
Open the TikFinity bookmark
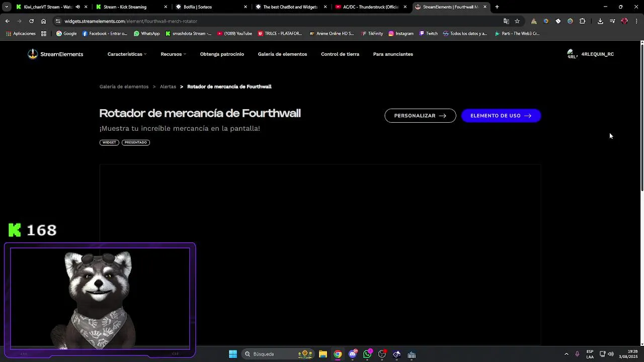(372, 34)
